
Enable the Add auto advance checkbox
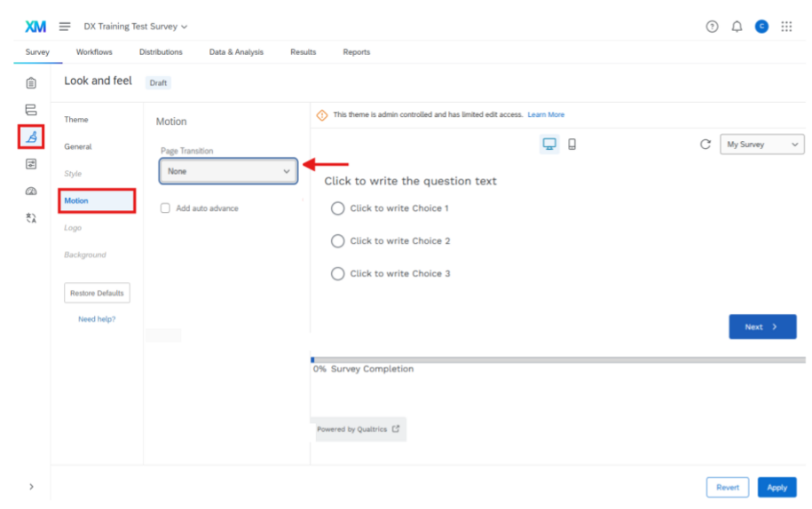point(165,208)
